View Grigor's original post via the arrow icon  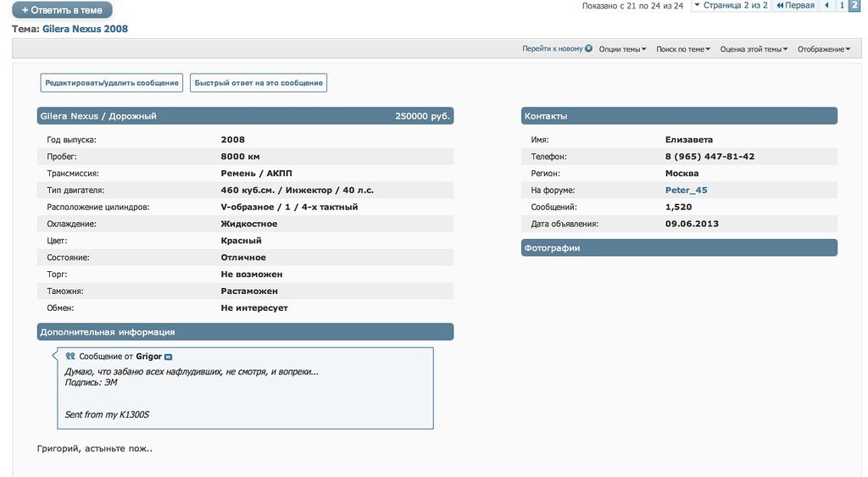pyautogui.click(x=169, y=357)
